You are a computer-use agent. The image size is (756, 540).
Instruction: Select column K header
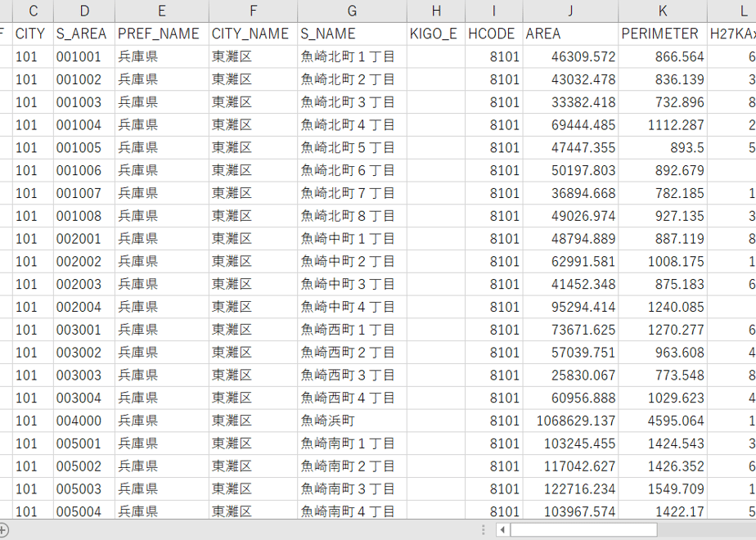(x=663, y=11)
